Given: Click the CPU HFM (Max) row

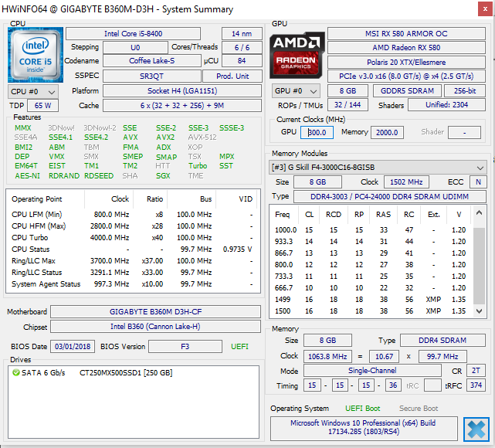Looking at the screenshot, I should [133, 226].
